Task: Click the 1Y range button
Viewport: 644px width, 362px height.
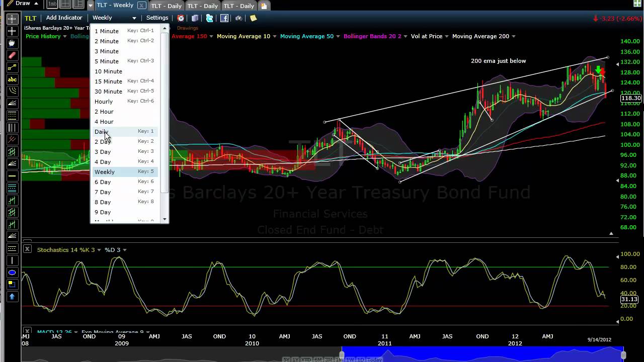Action: click(x=296, y=359)
